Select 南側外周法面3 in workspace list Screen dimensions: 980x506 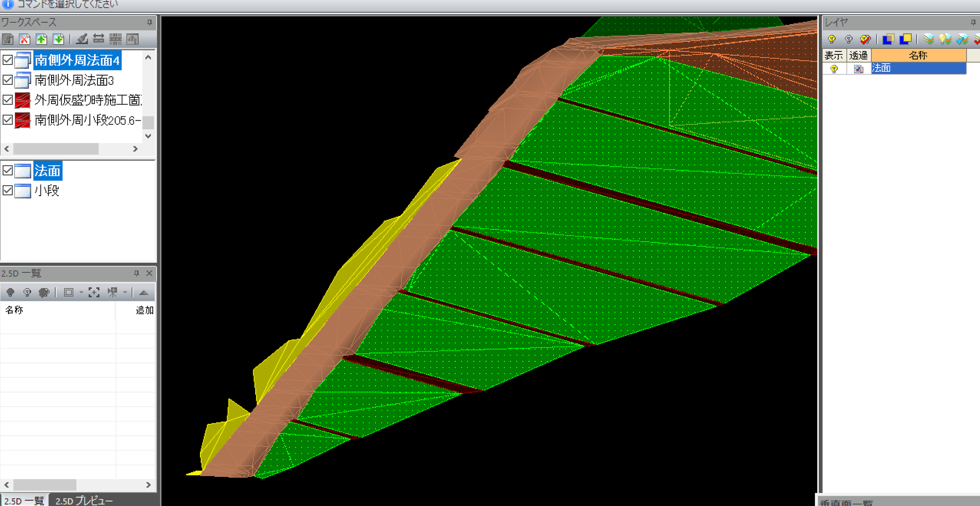click(74, 80)
